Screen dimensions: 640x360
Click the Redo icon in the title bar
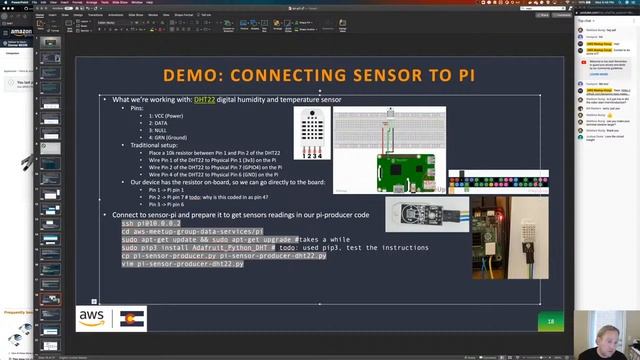[96, 8]
